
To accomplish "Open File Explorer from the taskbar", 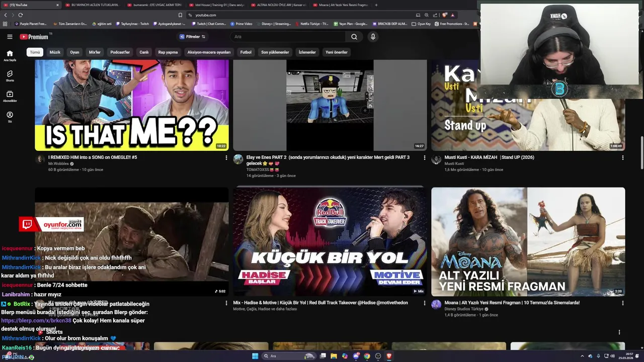I will (x=334, y=356).
